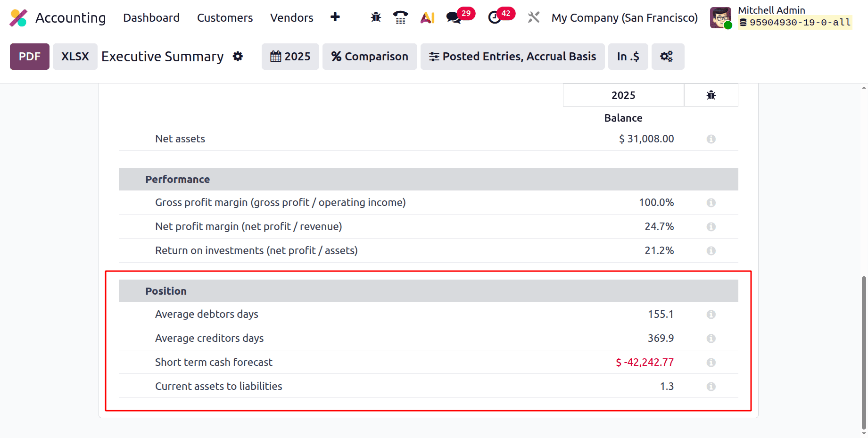Click the developer tools wrench icon
The height and width of the screenshot is (438, 868).
coord(533,17)
